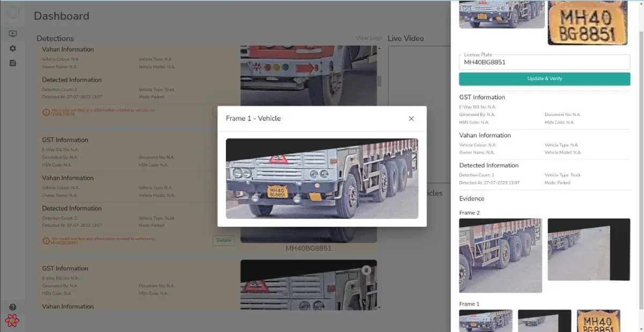Open large MH40 BG8851 plate image at top
This screenshot has height=332, width=644.
pos(588,23)
